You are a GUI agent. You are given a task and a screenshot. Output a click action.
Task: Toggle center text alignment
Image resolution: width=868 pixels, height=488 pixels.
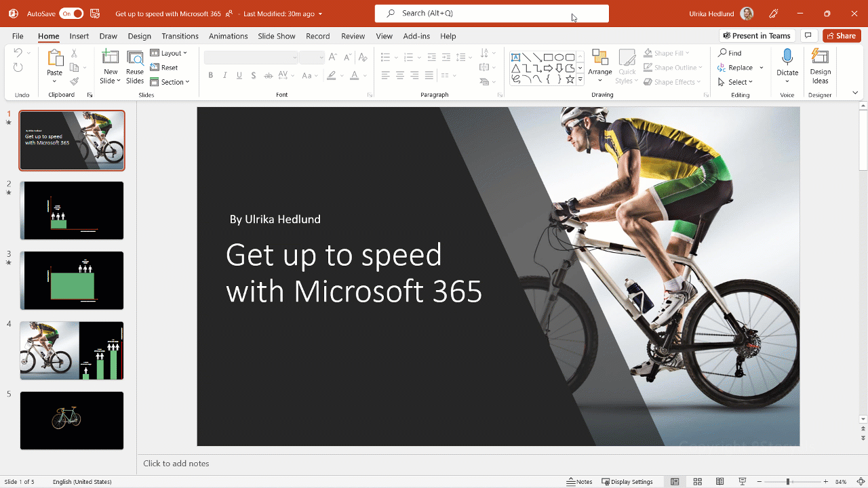400,76
